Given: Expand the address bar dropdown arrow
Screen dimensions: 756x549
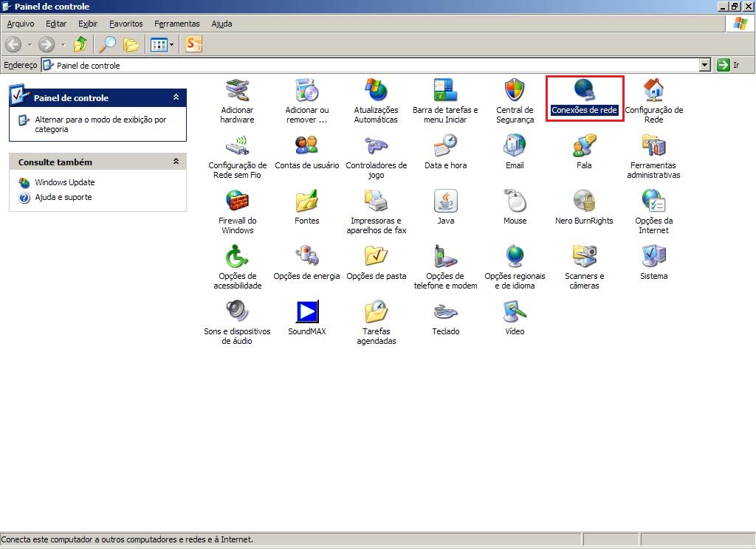Looking at the screenshot, I should click(x=704, y=65).
